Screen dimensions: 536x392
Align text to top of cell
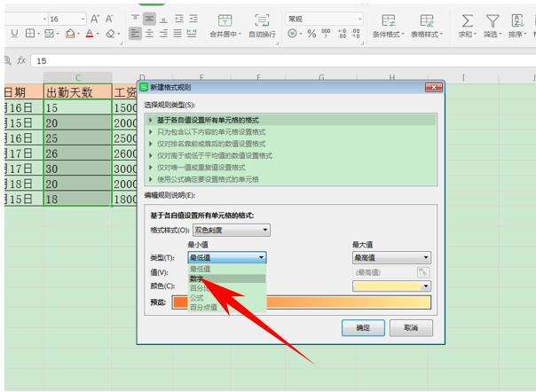coord(136,18)
